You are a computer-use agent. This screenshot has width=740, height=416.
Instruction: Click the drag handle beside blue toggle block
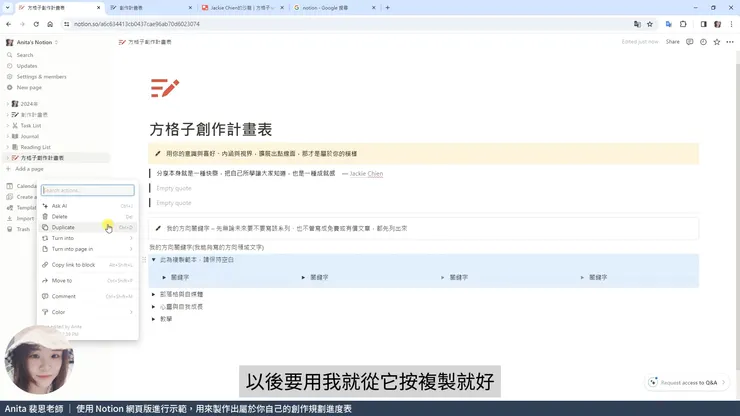(x=144, y=260)
